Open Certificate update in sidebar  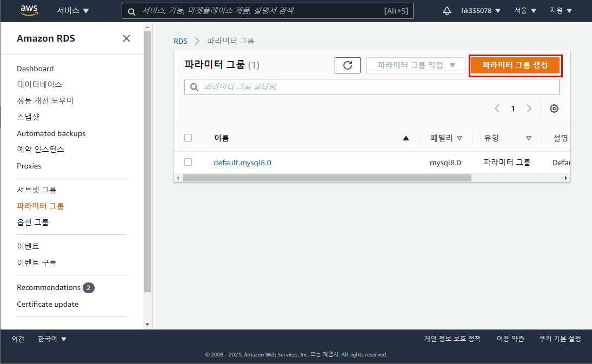pos(48,304)
